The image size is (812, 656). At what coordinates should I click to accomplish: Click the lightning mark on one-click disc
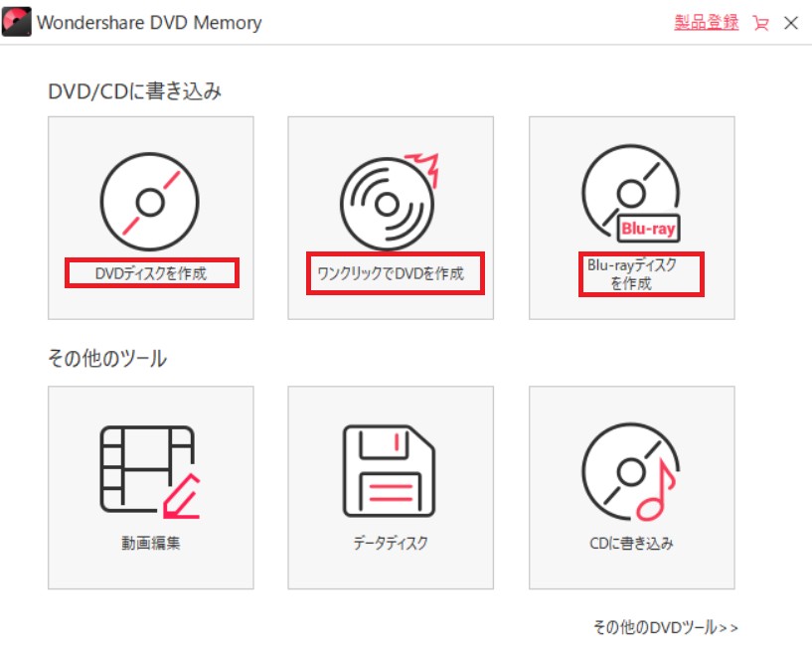coord(423,169)
